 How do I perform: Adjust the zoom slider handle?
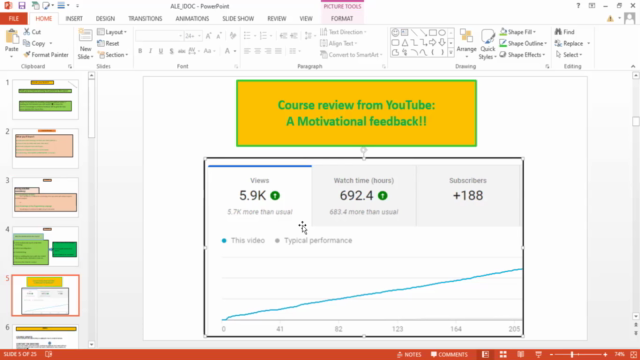[572, 354]
